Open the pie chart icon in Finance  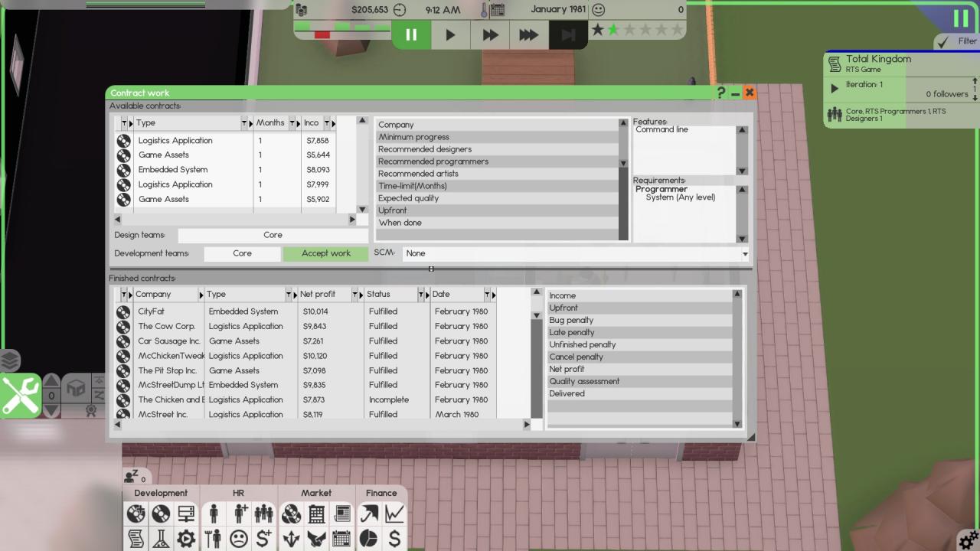point(369,539)
